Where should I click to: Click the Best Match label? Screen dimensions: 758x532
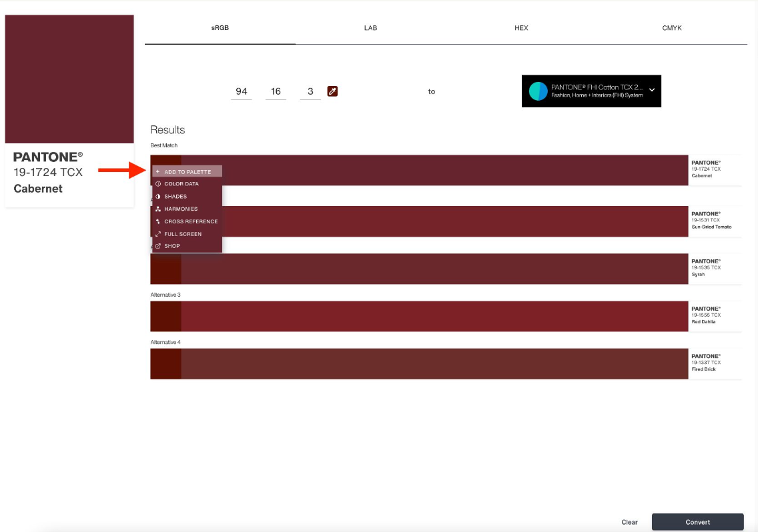(x=164, y=145)
